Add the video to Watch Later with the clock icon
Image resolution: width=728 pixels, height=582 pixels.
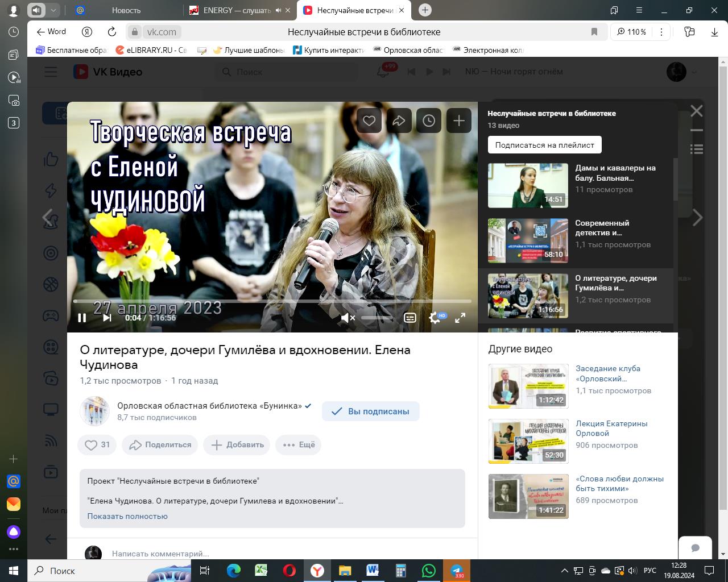(x=429, y=120)
